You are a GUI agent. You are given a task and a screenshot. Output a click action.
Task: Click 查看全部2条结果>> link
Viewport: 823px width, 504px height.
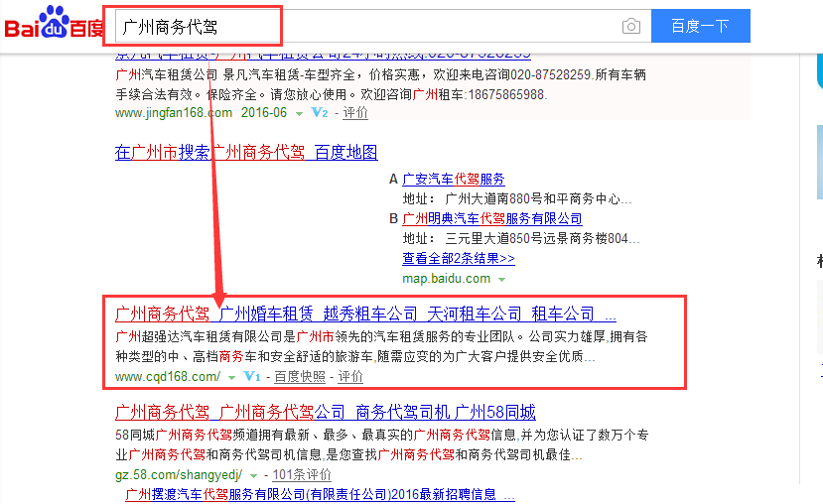(459, 259)
